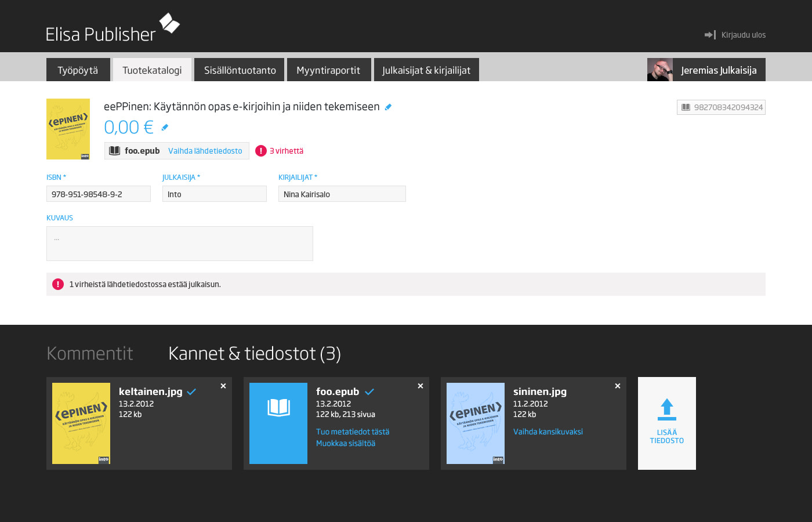Image resolution: width=812 pixels, height=522 pixels.
Task: Switch to the Sisällöntuotanto tab
Action: click(239, 70)
